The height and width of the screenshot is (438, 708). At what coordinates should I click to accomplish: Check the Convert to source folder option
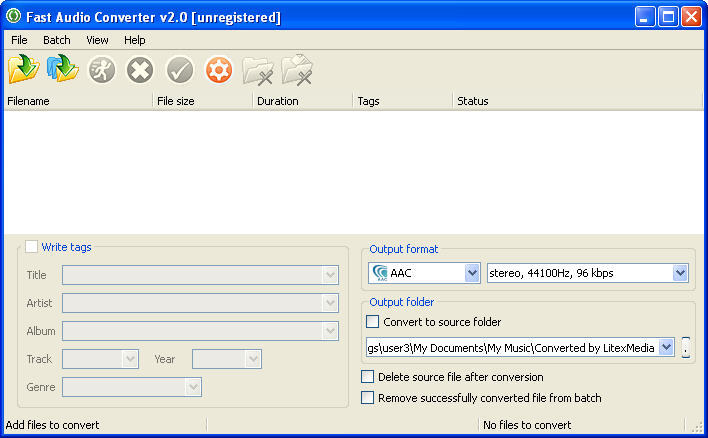pyautogui.click(x=373, y=322)
